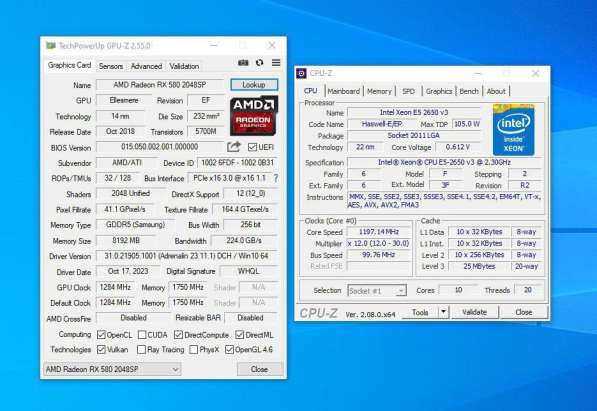Image resolution: width=597 pixels, height=411 pixels.
Task: Click the CPU-Z Validate button
Action: click(474, 312)
